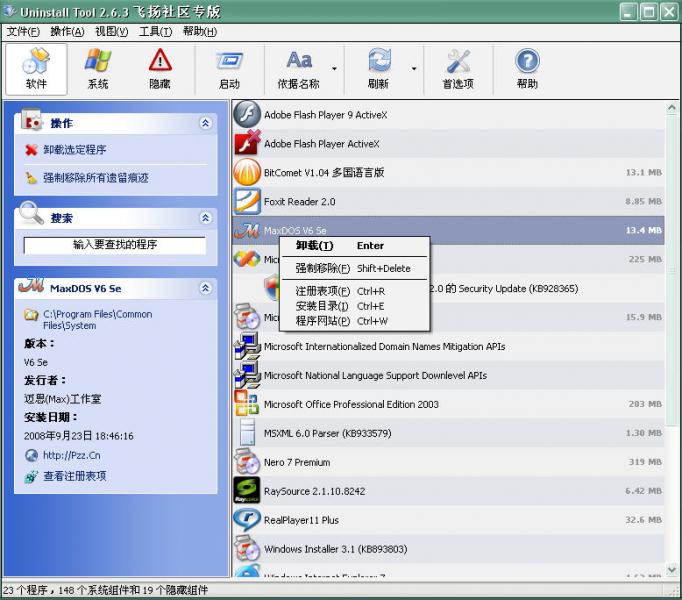682x600 pixels.
Task: Click the 操作 panel header icon
Action: tap(31, 119)
